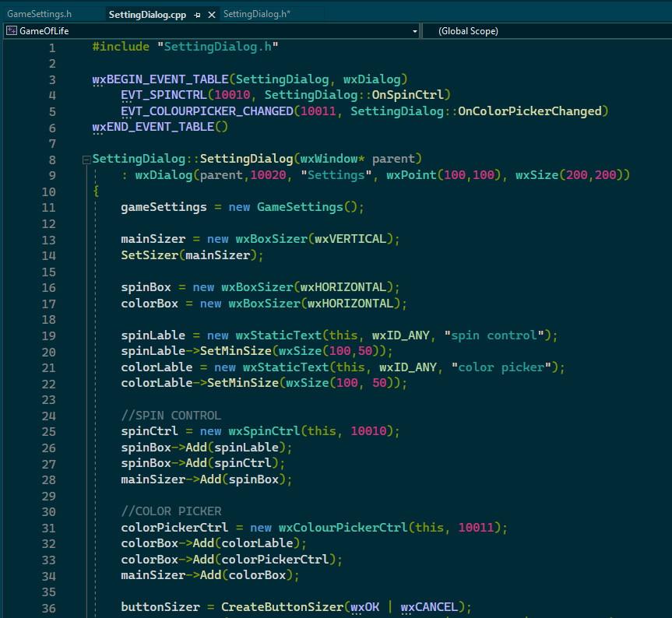Click wxPoint on line 9
Screen dimensions: 672x618
pyautogui.click(x=411, y=175)
